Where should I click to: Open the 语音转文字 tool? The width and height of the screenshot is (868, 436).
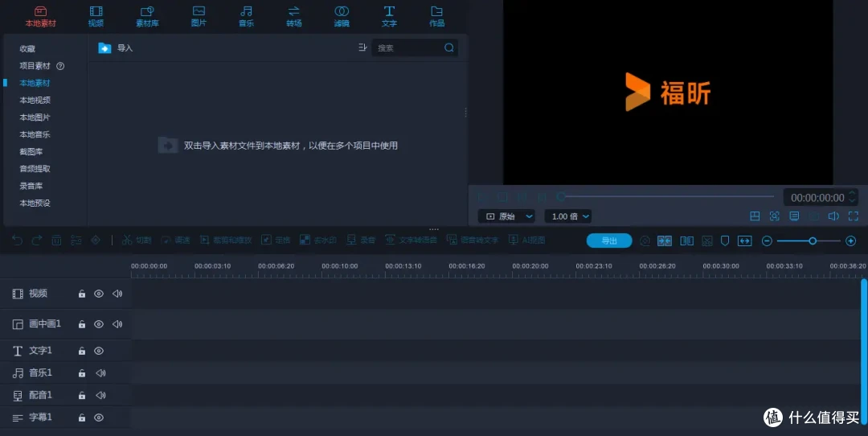pyautogui.click(x=473, y=240)
